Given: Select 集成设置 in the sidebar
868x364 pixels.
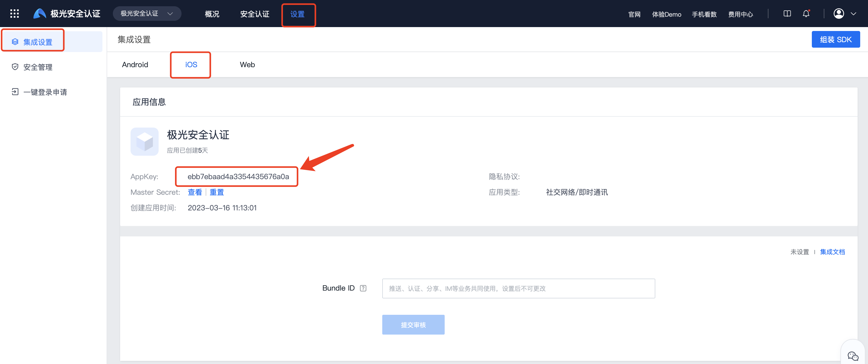Looking at the screenshot, I should pyautogui.click(x=52, y=42).
